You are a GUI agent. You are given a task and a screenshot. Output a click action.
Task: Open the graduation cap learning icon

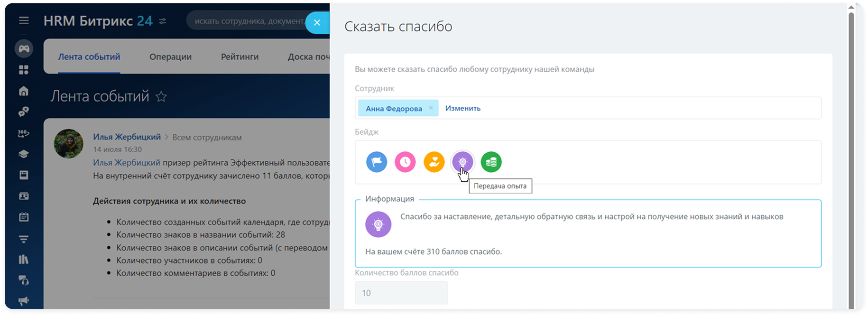[x=24, y=154]
